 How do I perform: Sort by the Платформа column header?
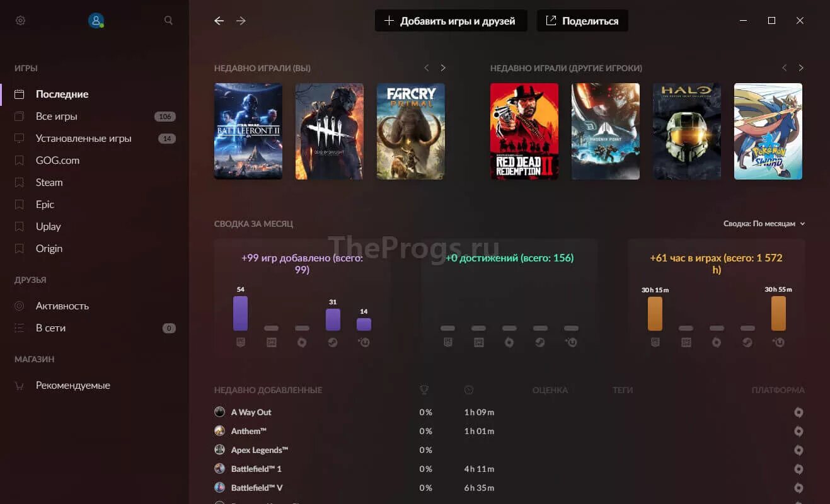tap(778, 390)
